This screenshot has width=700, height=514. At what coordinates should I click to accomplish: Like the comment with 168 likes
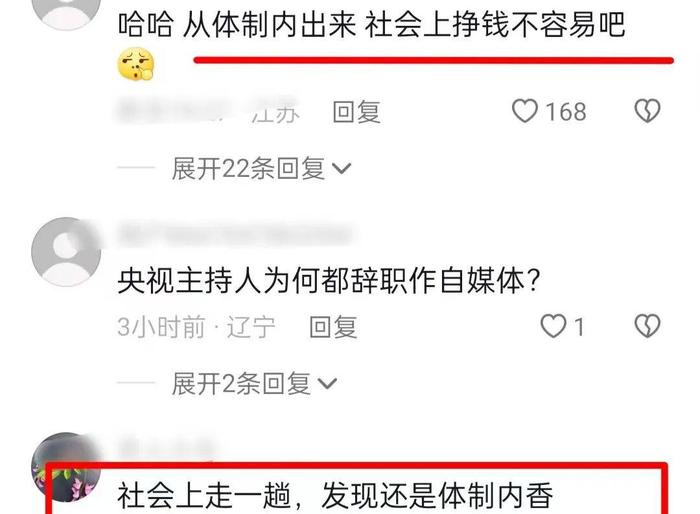click(525, 111)
